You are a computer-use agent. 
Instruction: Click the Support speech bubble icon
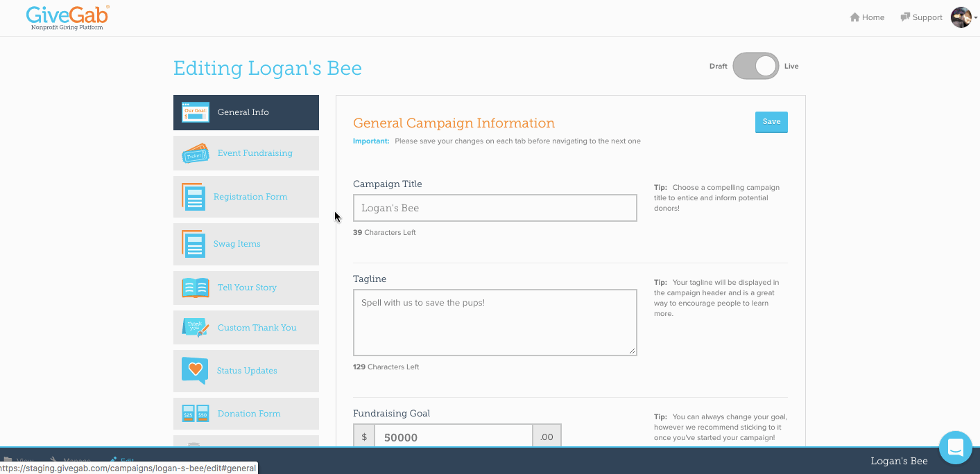point(905,17)
